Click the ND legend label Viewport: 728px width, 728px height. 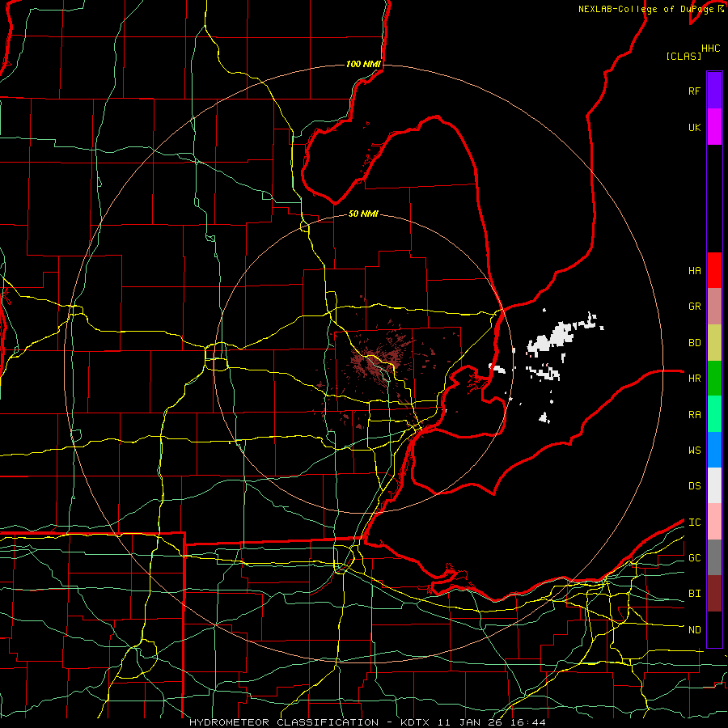coord(694,630)
